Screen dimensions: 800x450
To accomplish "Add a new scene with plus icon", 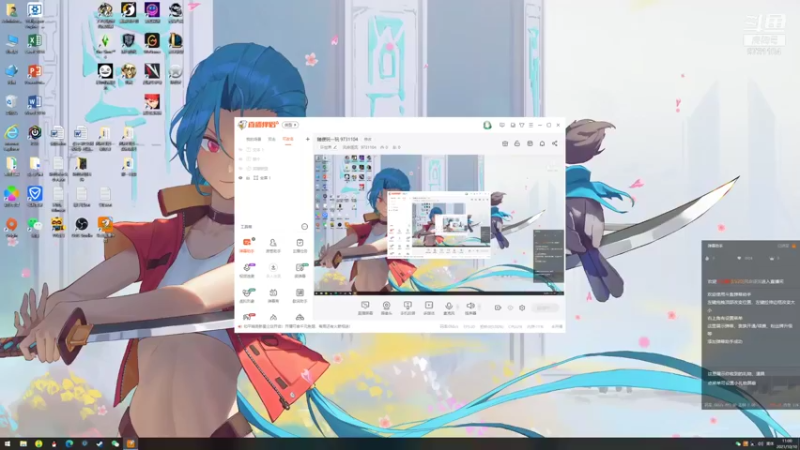I will (307, 139).
